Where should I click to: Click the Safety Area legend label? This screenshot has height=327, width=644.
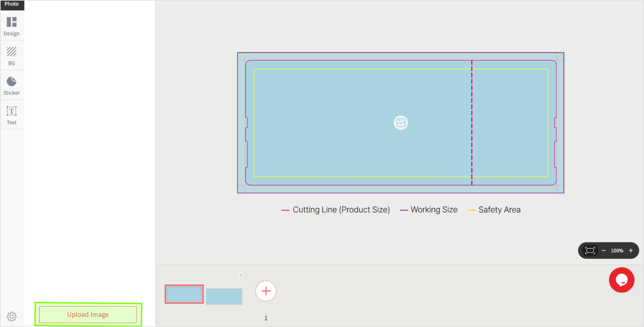click(x=499, y=210)
